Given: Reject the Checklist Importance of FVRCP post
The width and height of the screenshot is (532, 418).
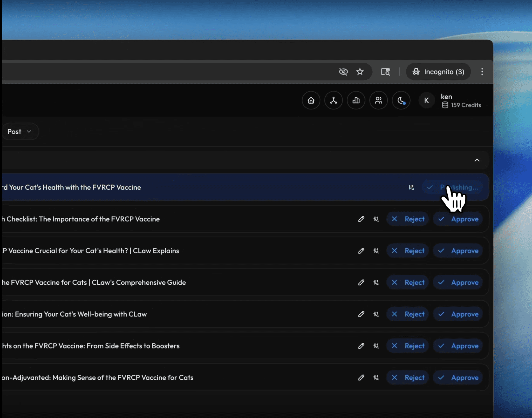Looking at the screenshot, I should tap(407, 219).
